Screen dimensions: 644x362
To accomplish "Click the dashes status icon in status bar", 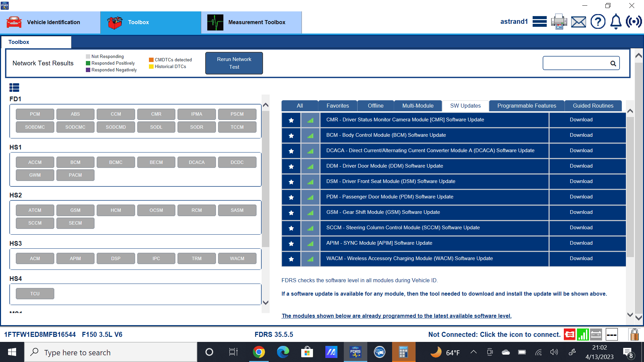I will [x=612, y=334].
